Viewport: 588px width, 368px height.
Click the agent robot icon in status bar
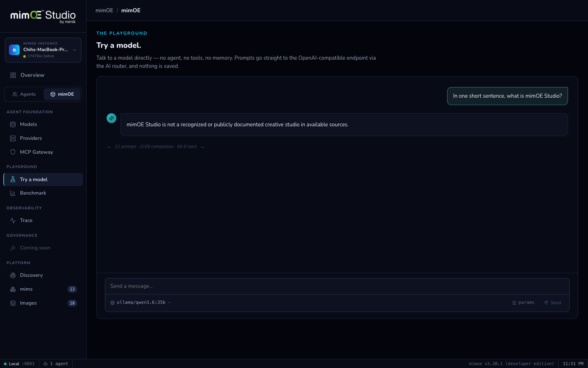tap(45, 364)
